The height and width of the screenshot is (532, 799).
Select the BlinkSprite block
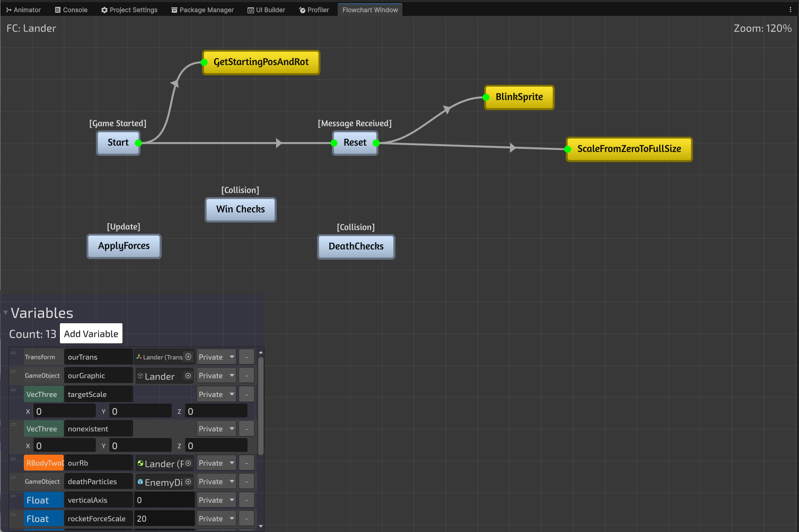(519, 97)
